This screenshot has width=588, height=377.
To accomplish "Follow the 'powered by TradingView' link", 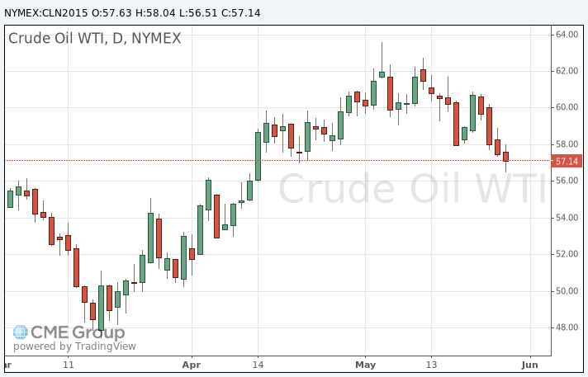I will click(x=74, y=346).
